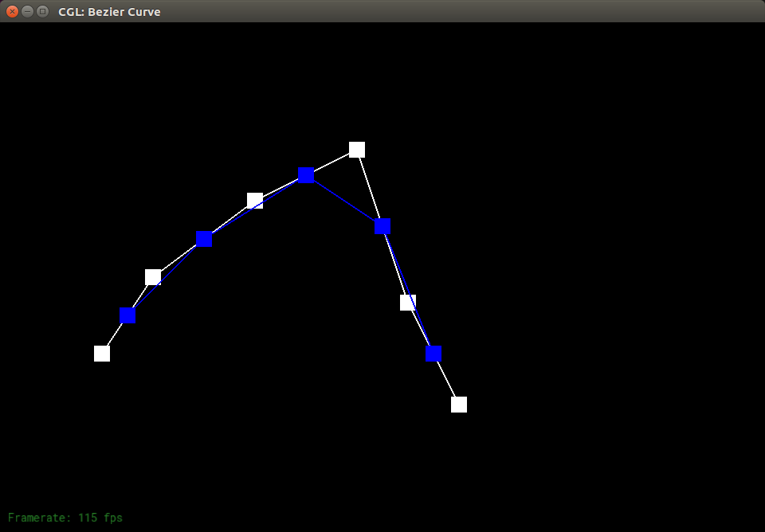Maximize the Bezier Curve window
Image resolution: width=765 pixels, height=532 pixels.
pos(42,11)
